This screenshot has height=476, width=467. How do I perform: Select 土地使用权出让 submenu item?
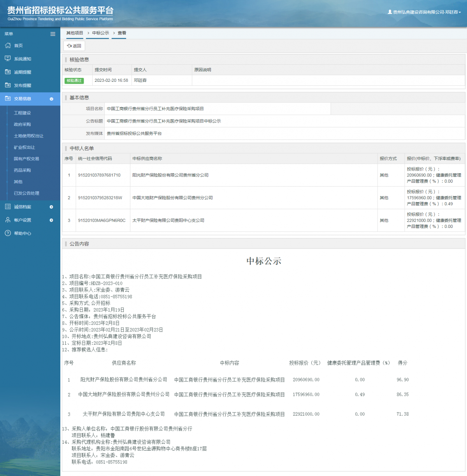[x=29, y=136]
